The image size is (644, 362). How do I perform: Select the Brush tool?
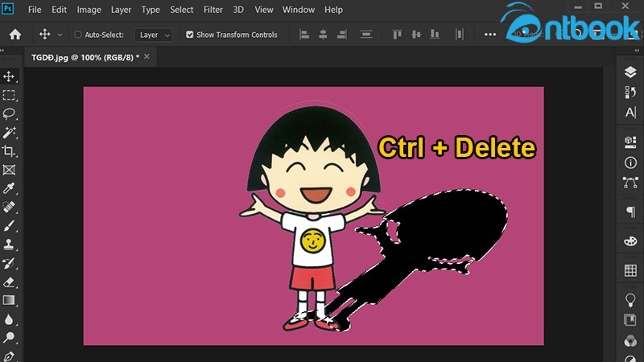coord(9,225)
